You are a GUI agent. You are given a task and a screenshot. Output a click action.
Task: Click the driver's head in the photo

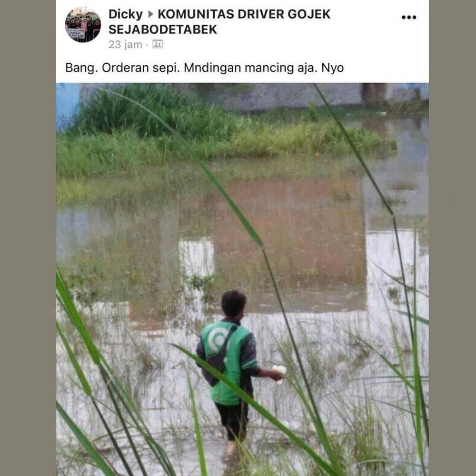point(233,304)
